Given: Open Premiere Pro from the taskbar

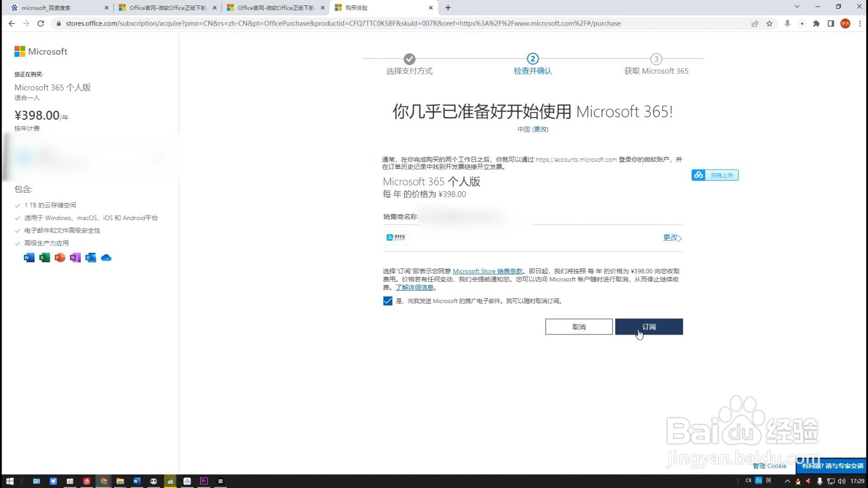Looking at the screenshot, I should (x=203, y=481).
